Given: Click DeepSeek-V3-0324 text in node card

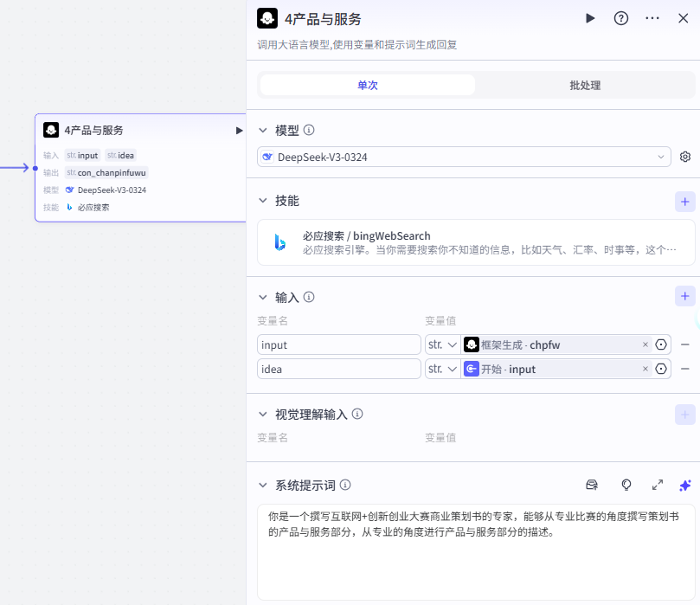Looking at the screenshot, I should click(x=112, y=190).
